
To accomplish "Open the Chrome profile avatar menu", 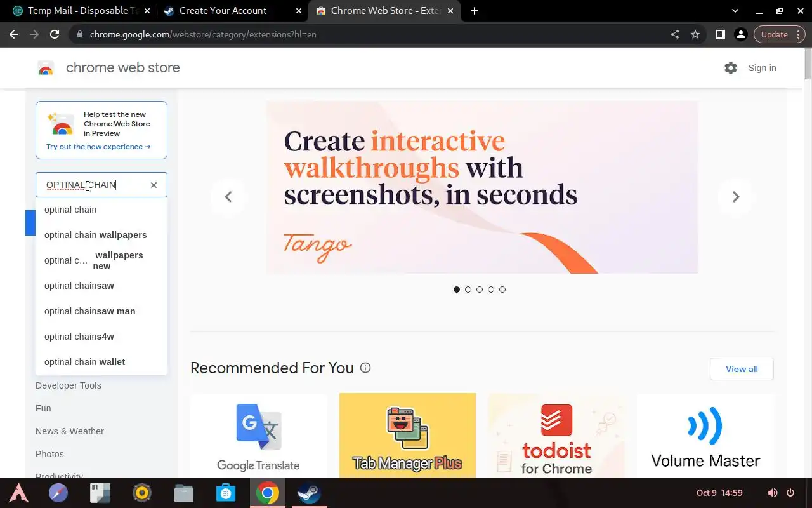I will (740, 34).
